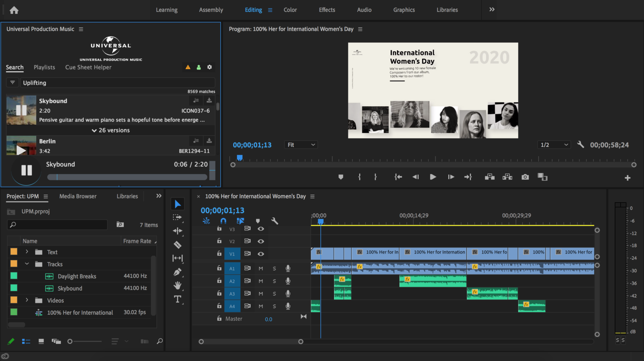This screenshot has height=361, width=644.
Task: Toggle V1 track output eye icon
Action: coord(261,253)
